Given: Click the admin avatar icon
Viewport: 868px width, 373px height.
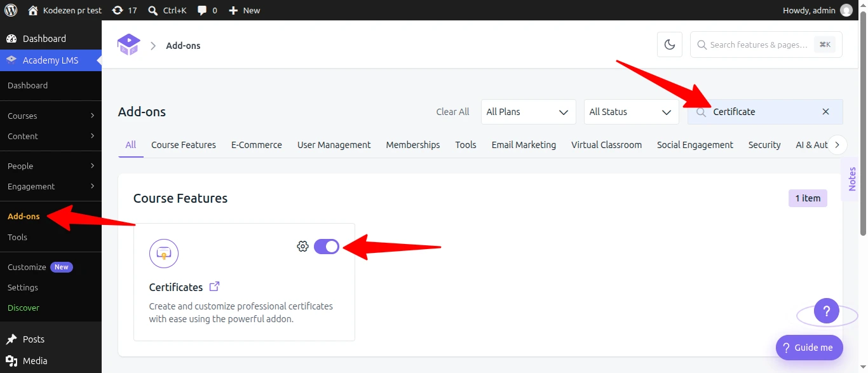Looking at the screenshot, I should [846, 10].
